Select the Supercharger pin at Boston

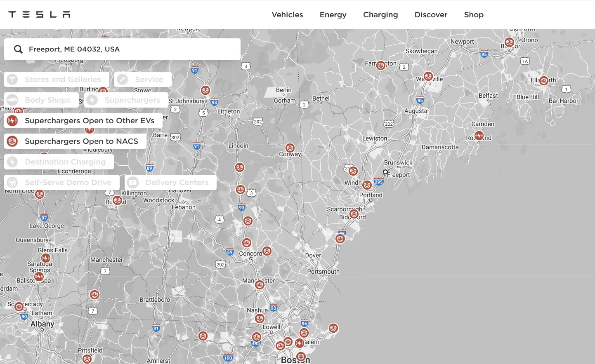(x=301, y=357)
